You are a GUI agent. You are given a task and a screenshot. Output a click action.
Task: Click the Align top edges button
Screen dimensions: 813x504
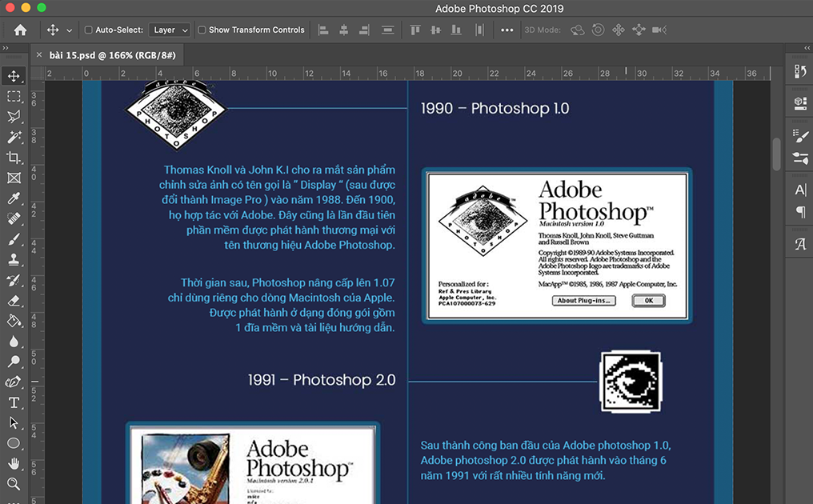[415, 29]
